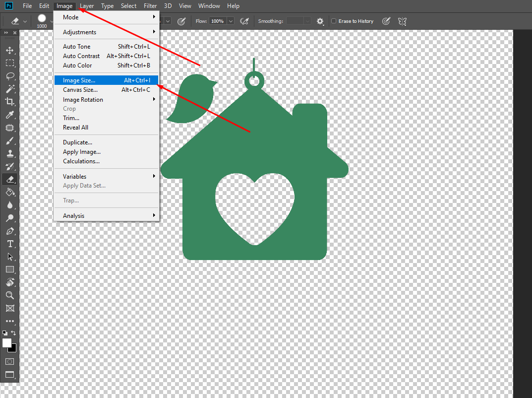Select the Zoom tool
The height and width of the screenshot is (398, 532).
(x=10, y=295)
